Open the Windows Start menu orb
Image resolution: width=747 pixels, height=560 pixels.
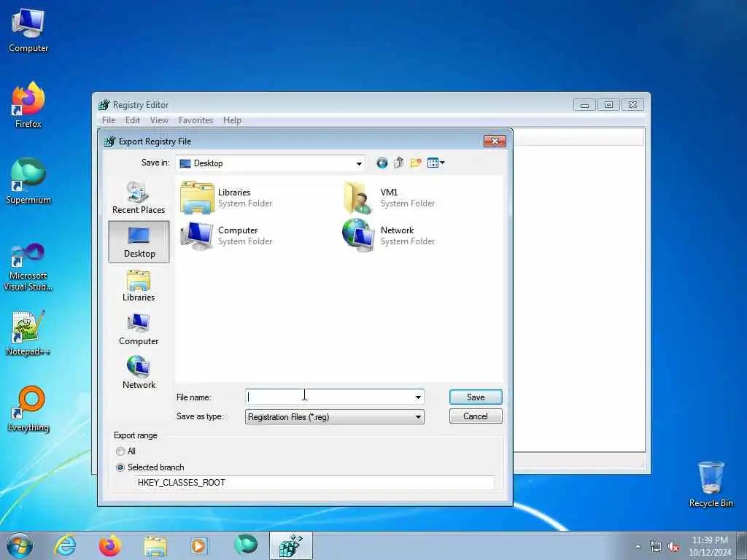point(20,545)
